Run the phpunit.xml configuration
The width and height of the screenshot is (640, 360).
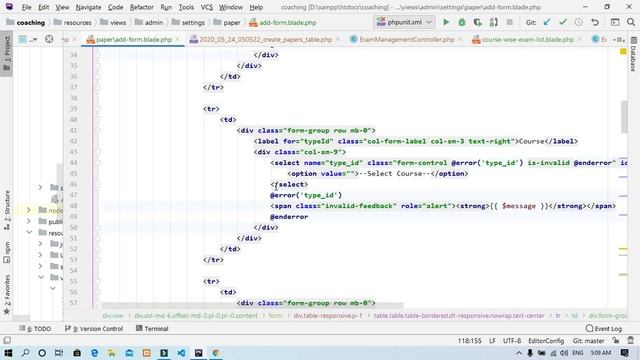(x=446, y=22)
